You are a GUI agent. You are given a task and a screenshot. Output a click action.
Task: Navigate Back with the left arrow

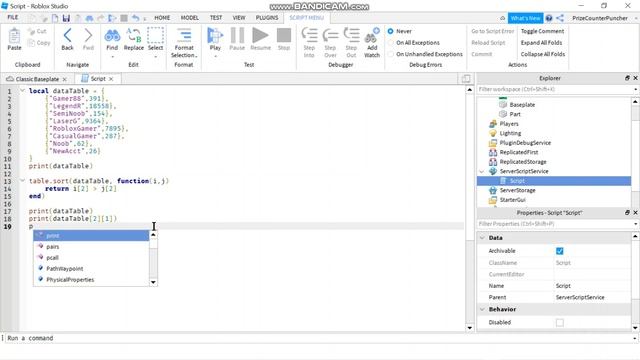[67, 35]
